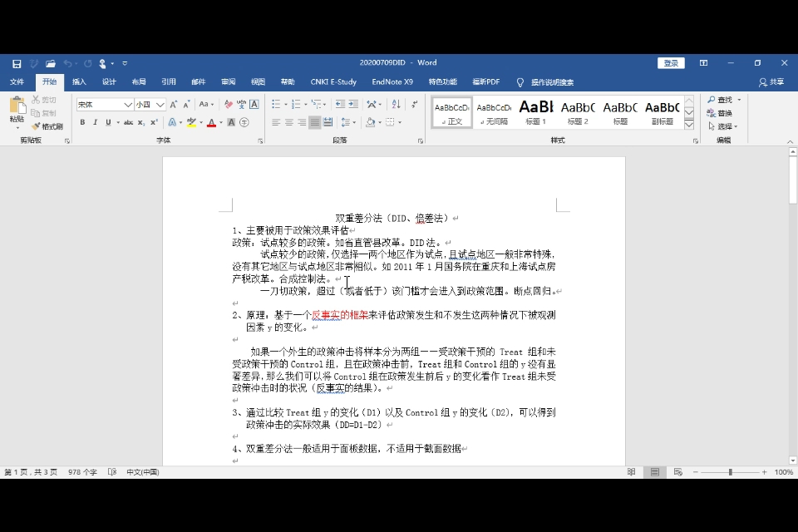798x532 pixels.
Task: Open the Find (查找) tool
Action: [722, 101]
